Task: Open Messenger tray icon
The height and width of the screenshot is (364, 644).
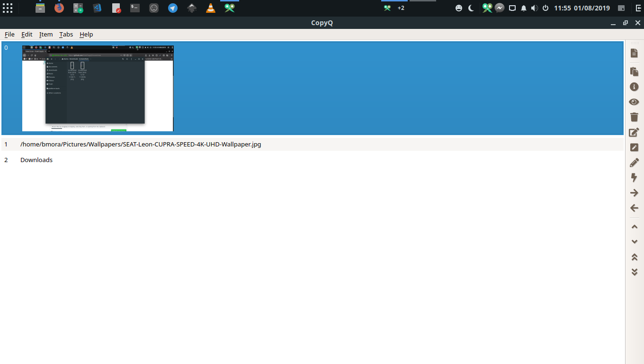Action: coord(500,8)
